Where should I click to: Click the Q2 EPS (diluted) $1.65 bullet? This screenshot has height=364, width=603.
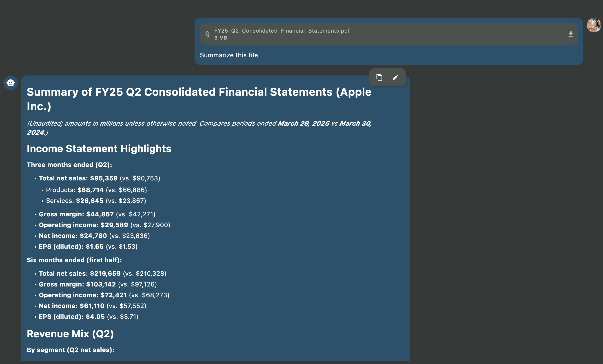point(88,246)
